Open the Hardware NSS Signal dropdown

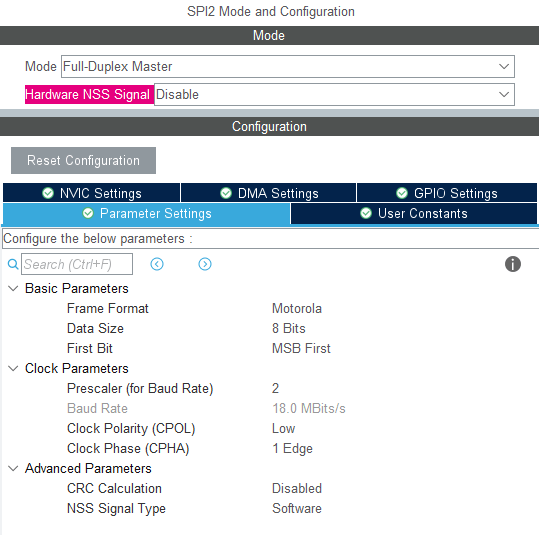coord(334,94)
